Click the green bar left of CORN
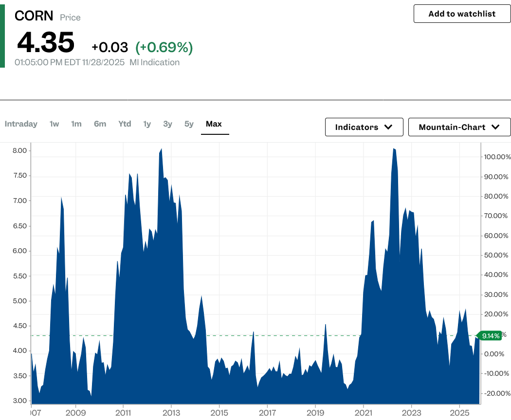This screenshot has width=511, height=420. point(2,34)
